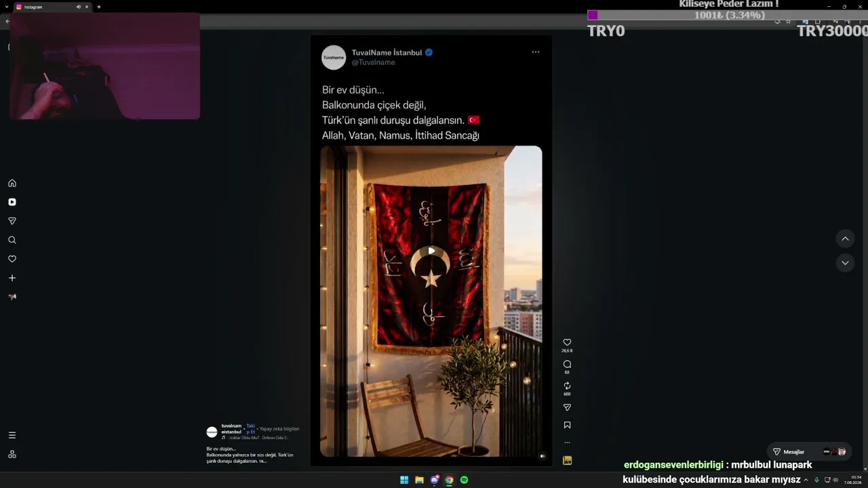Open the hamburger More menu in sidebar
The height and width of the screenshot is (488, 868).
point(12,435)
